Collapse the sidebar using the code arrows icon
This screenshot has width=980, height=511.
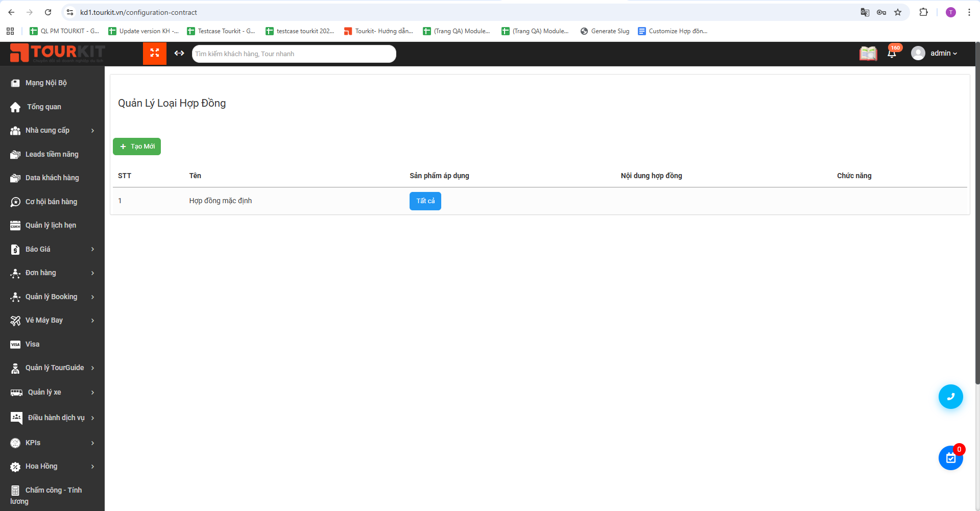click(x=179, y=53)
